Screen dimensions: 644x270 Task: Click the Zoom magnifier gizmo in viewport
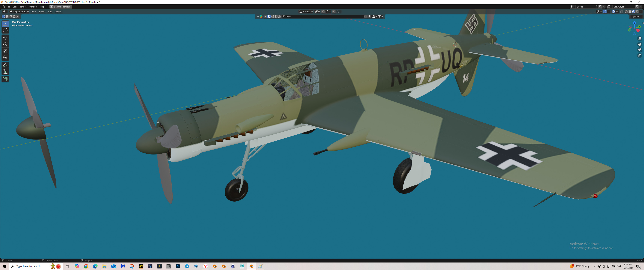coord(640,39)
